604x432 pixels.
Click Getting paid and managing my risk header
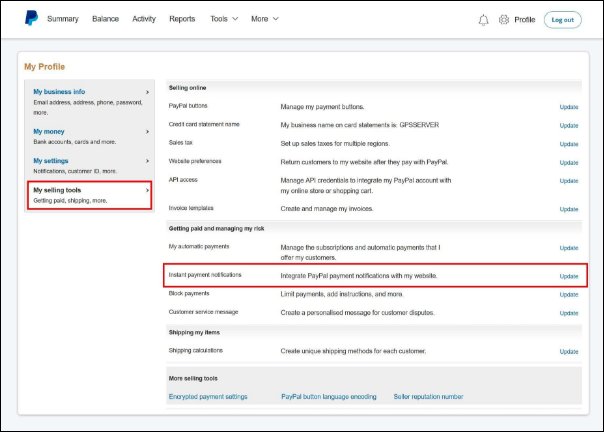(216, 229)
